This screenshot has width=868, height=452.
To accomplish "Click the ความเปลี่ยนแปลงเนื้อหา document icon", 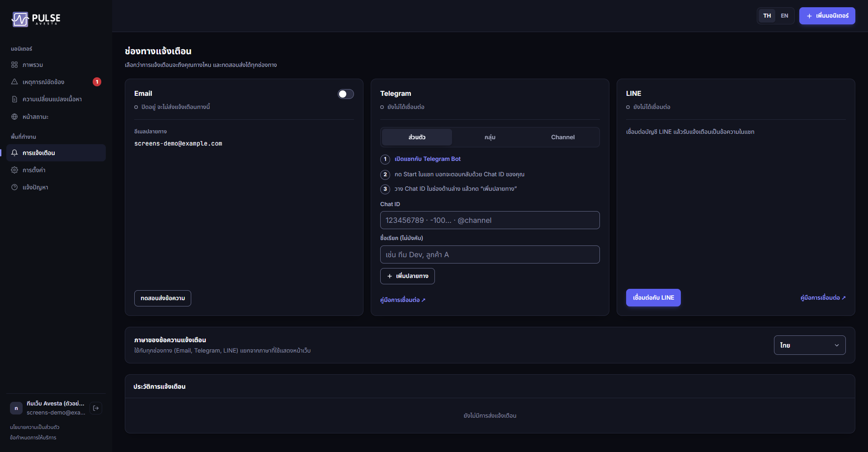I will tap(14, 99).
